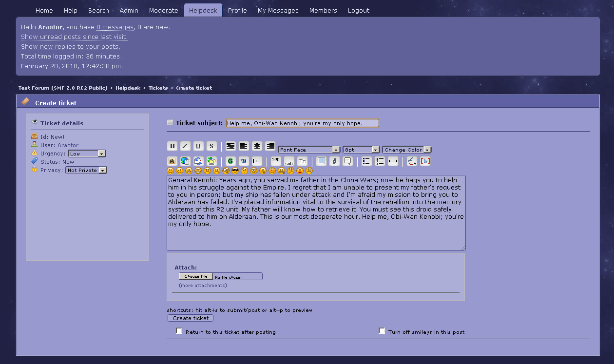The width and height of the screenshot is (614, 364).
Task: Insert a quote block
Action: pos(347,161)
